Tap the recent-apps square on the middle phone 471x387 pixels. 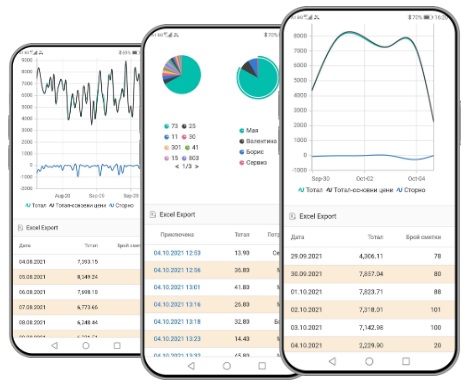tap(262, 366)
